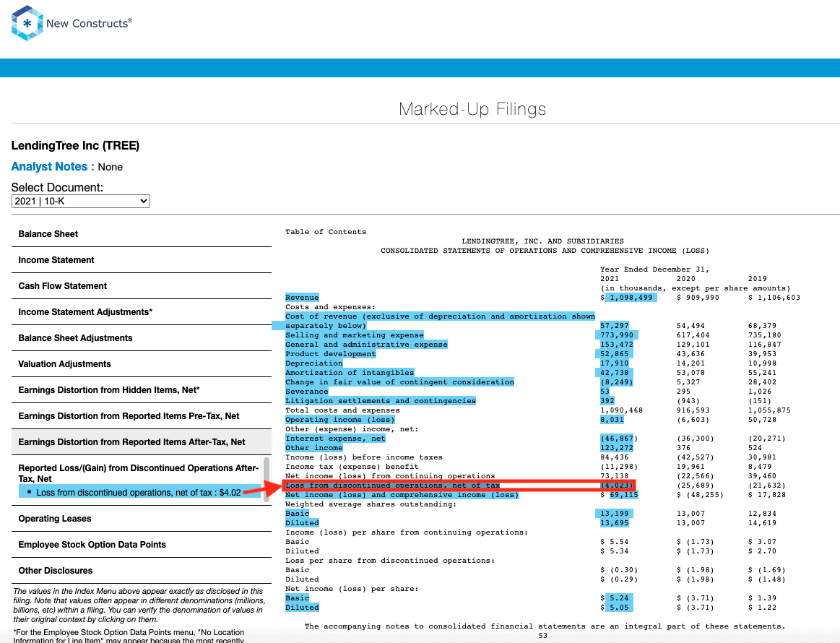Click the highlighted 2021 revenue value 1,098,499
The image size is (840, 643).
(631, 298)
